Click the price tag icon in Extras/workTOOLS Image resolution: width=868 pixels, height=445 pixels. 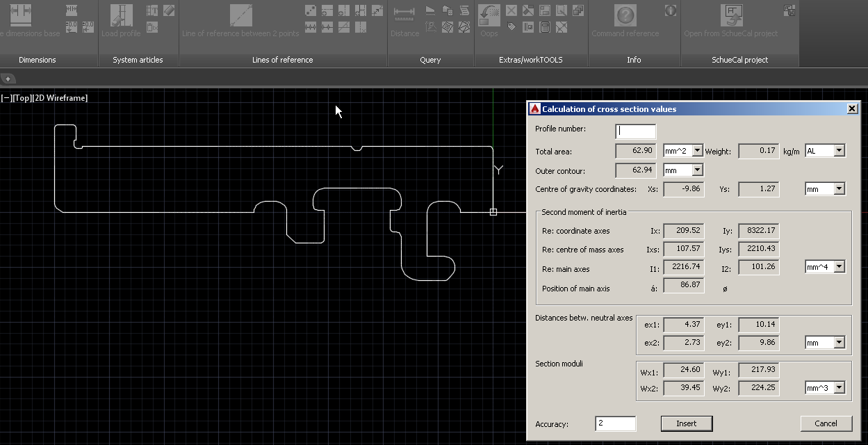coord(511,27)
